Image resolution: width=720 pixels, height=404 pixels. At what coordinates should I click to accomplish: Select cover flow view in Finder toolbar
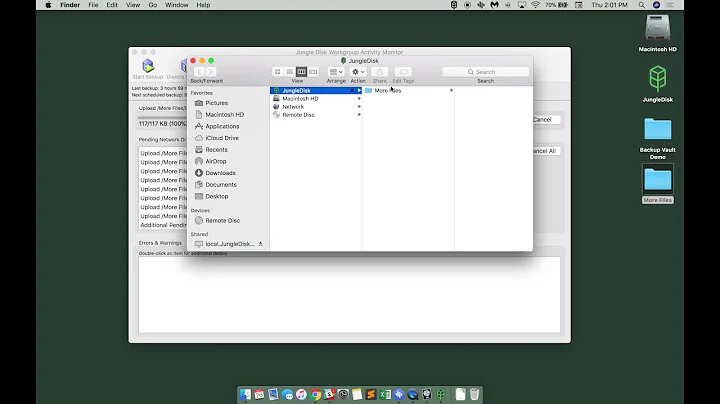[313, 72]
